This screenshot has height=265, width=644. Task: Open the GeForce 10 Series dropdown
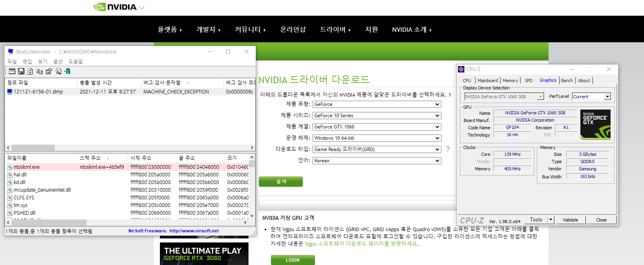377,116
